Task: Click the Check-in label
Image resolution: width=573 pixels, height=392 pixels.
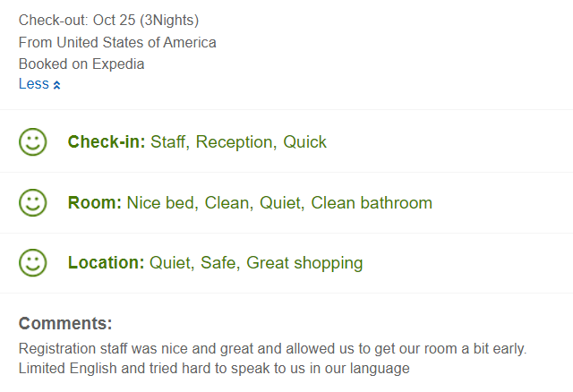Action: click(107, 141)
